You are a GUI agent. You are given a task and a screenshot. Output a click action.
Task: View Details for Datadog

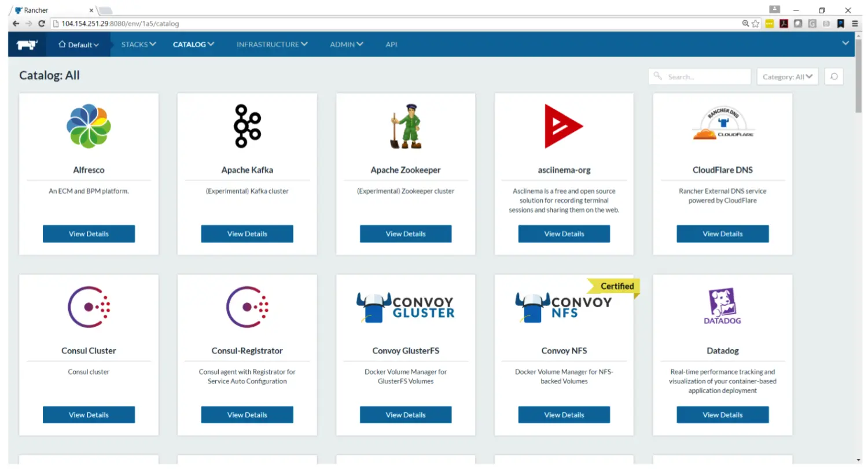point(723,415)
